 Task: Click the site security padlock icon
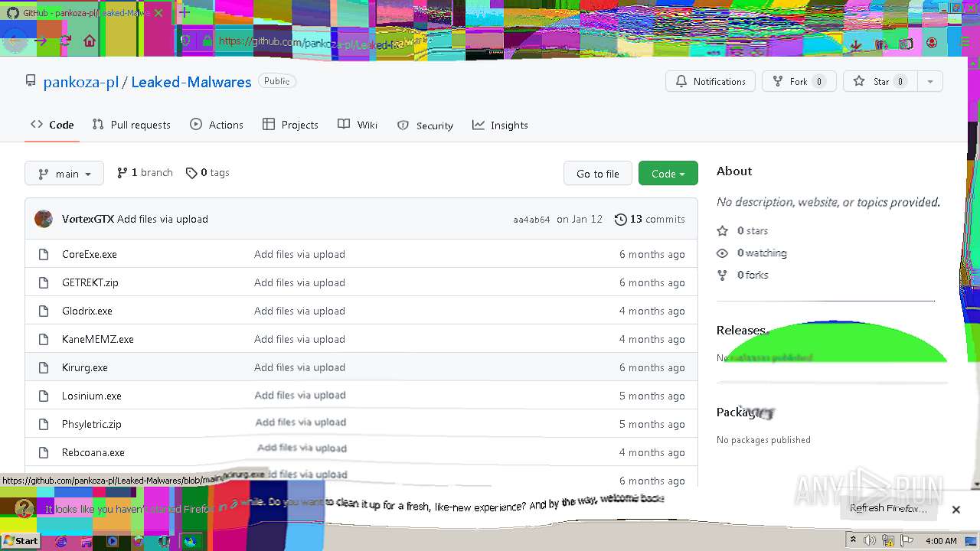click(205, 41)
